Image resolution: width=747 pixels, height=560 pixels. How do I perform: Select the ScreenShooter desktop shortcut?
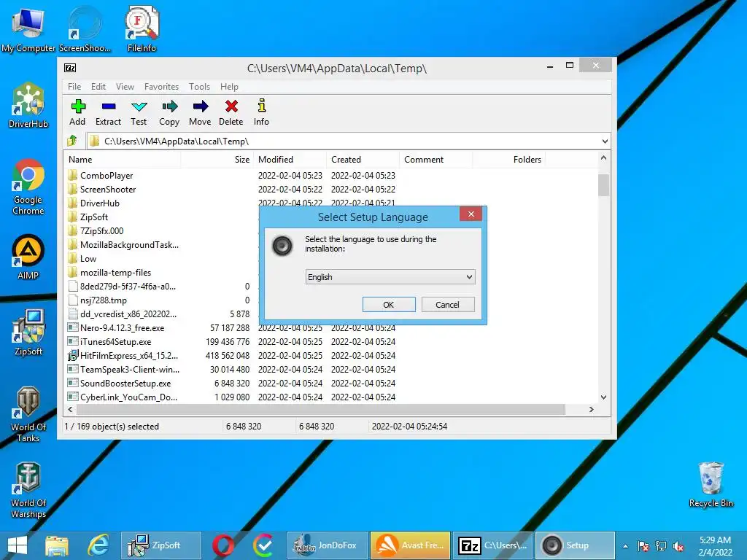pos(85,29)
